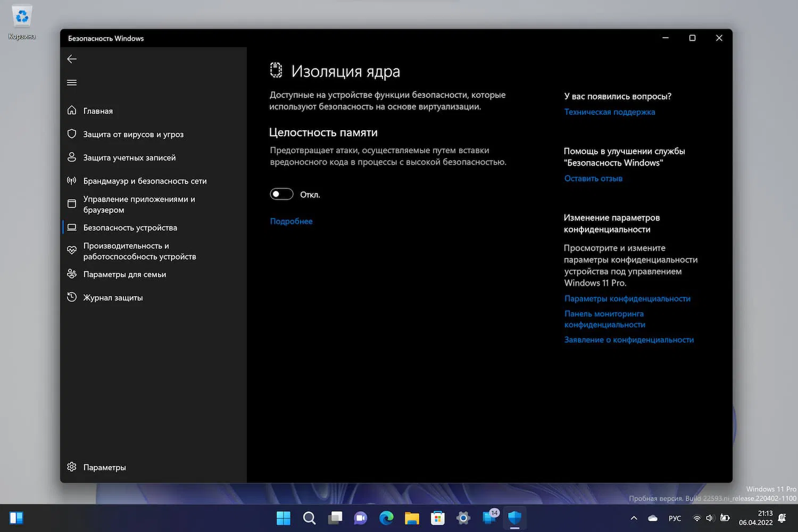The height and width of the screenshot is (532, 798).
Task: Click the core isolation chip icon
Action: coord(276,70)
